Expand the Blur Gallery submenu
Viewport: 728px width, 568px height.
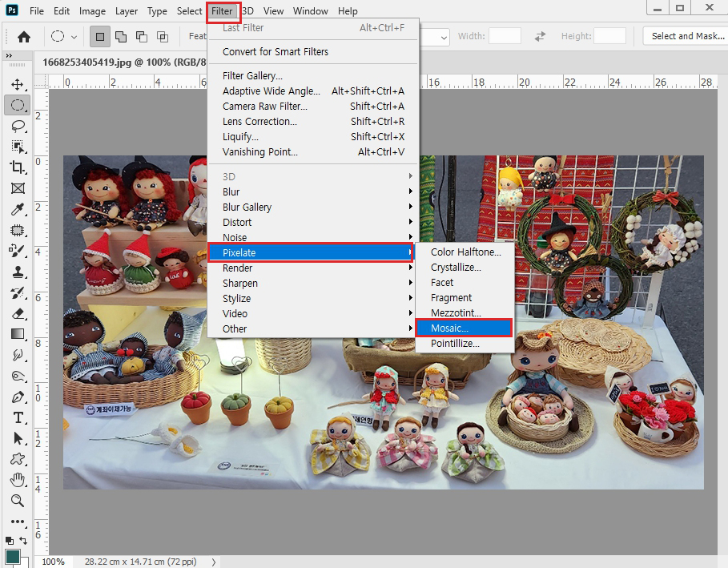tap(312, 207)
